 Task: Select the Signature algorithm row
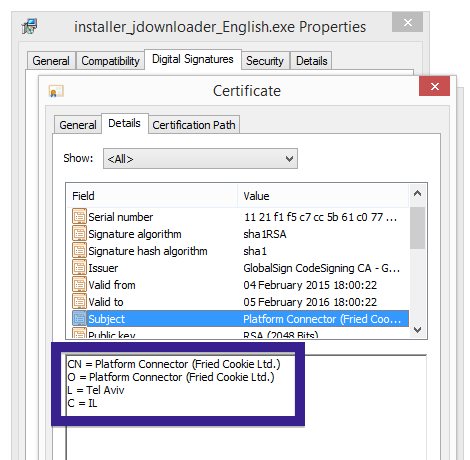[240, 234]
